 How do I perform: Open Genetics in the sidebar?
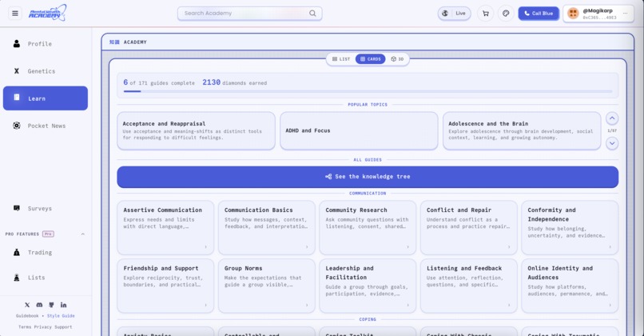pos(46,71)
